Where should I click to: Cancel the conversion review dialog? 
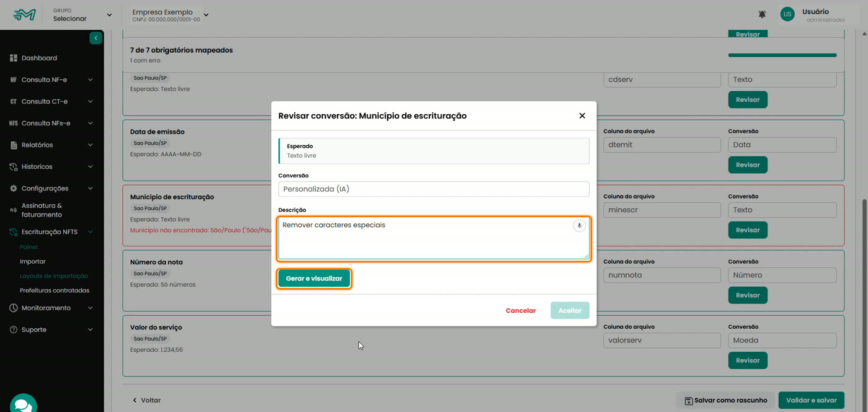click(521, 311)
